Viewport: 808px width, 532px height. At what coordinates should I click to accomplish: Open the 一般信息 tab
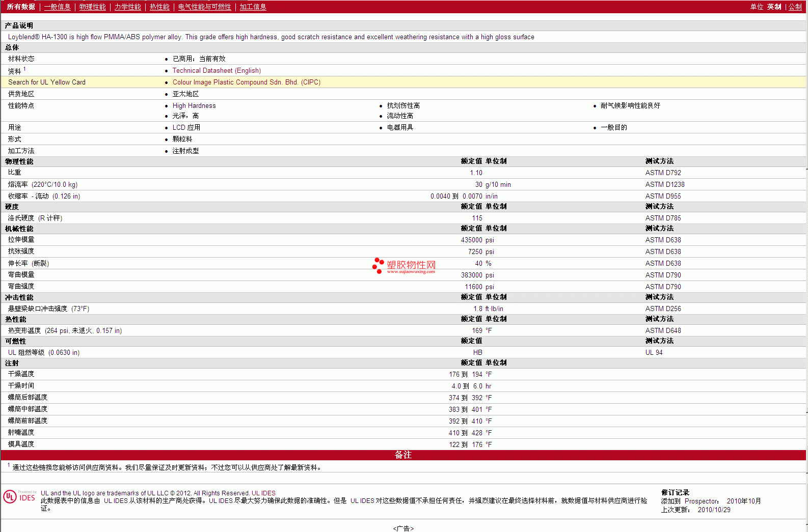(x=57, y=7)
